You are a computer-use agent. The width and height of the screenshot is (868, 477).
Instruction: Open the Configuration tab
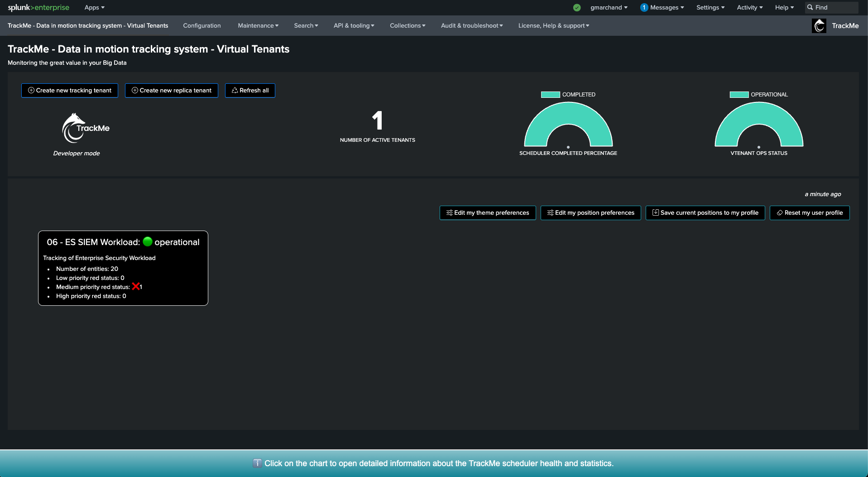(x=202, y=25)
